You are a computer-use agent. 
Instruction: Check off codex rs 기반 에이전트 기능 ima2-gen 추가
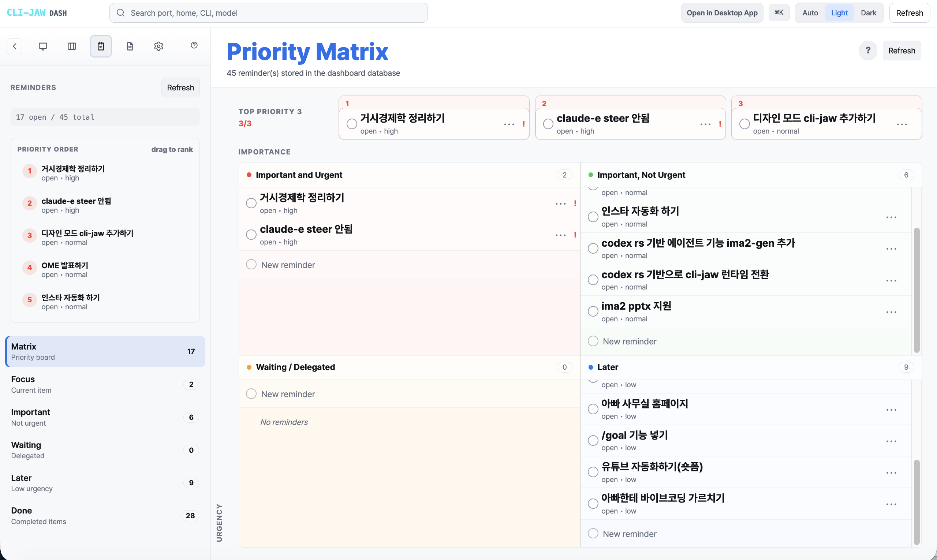(x=593, y=248)
